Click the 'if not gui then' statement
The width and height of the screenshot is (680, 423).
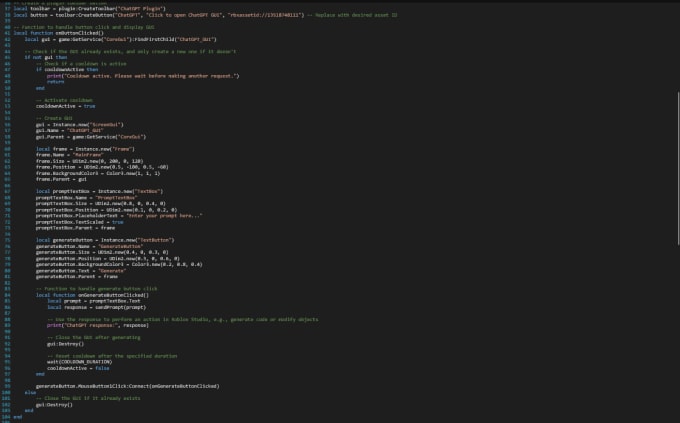(x=46, y=57)
